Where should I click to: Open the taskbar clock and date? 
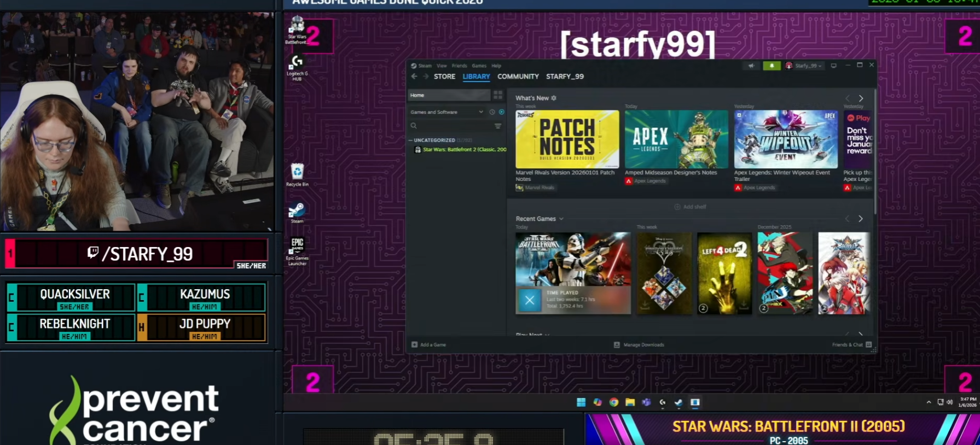pos(967,402)
